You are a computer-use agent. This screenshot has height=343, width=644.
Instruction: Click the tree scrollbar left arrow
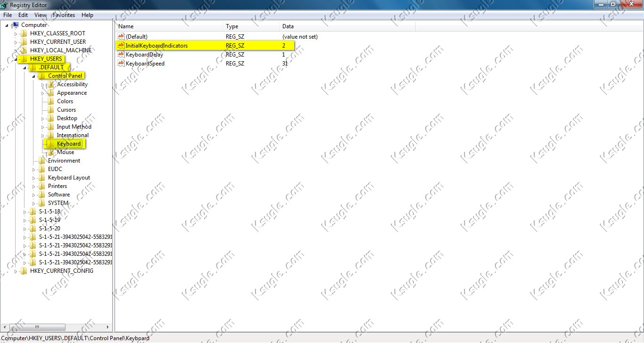point(4,327)
